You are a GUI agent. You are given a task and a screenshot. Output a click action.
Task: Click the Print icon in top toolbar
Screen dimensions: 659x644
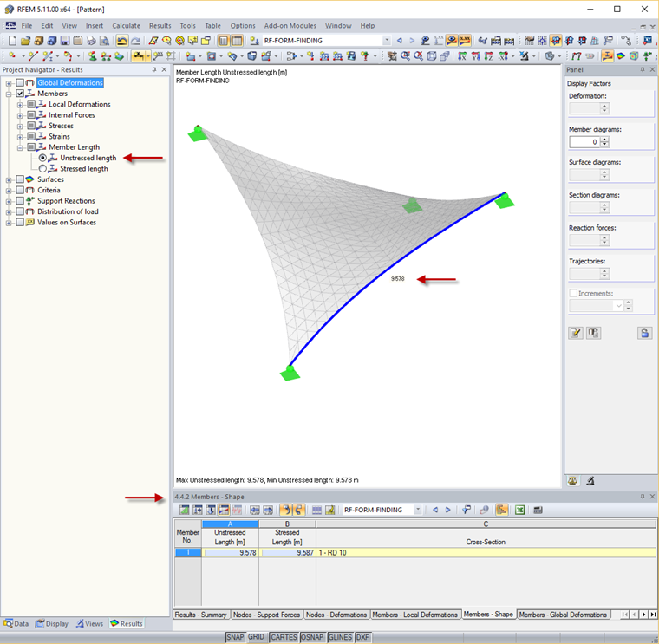[x=91, y=41]
